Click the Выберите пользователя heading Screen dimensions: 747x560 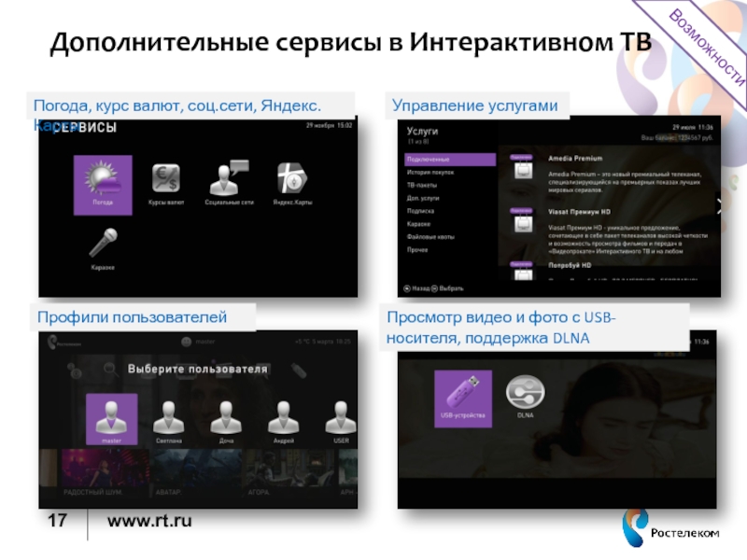click(x=198, y=369)
